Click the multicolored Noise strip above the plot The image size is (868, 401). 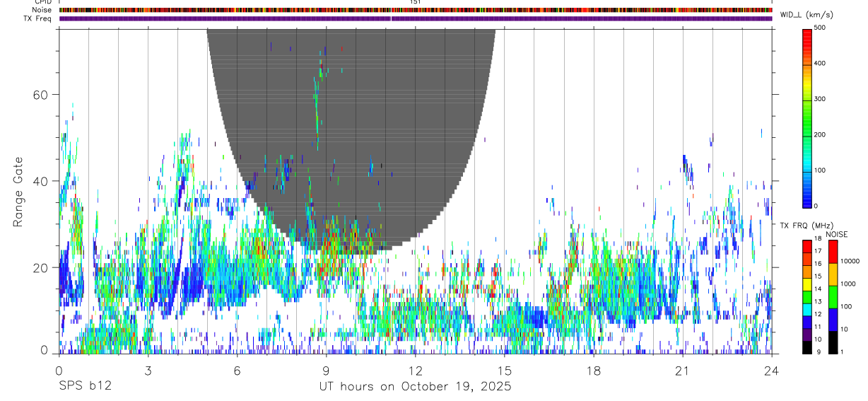[x=415, y=10]
